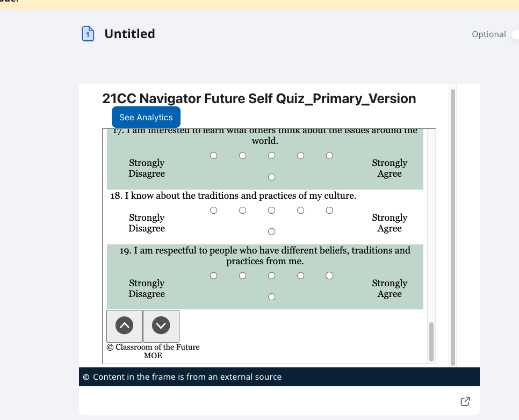Viewport: 519px width, 420px height.
Task: Open See Analytics
Action: point(146,117)
